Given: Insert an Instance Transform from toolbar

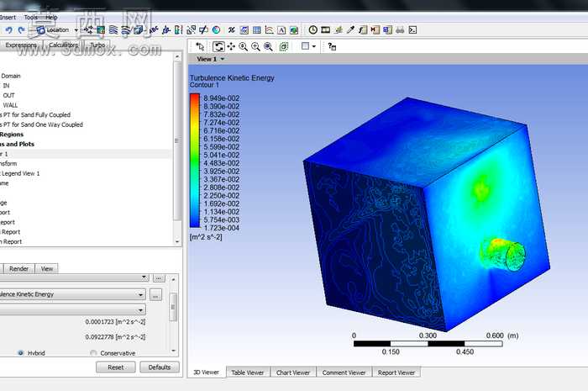Looking at the screenshot, I should 192,30.
